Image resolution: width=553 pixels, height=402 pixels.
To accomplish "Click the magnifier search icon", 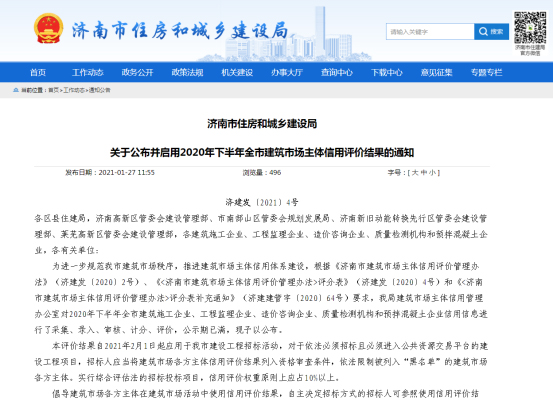I will point(483,32).
